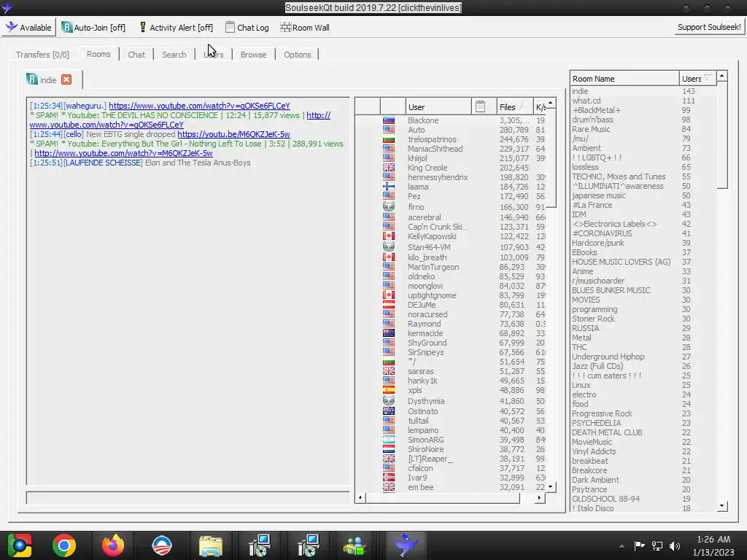This screenshot has height=560, width=747.
Task: Toggle Activity Alert [off] button
Action: tap(175, 27)
